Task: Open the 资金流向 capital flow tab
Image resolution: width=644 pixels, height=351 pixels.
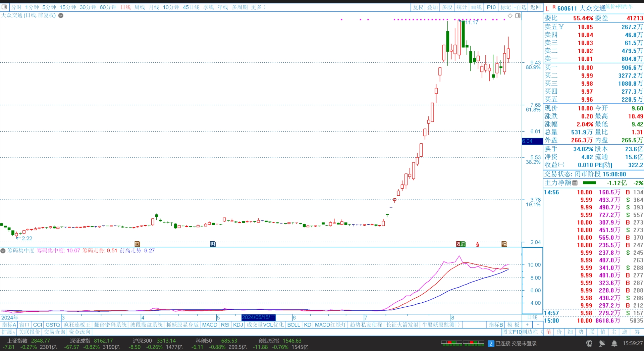Action: point(80,332)
